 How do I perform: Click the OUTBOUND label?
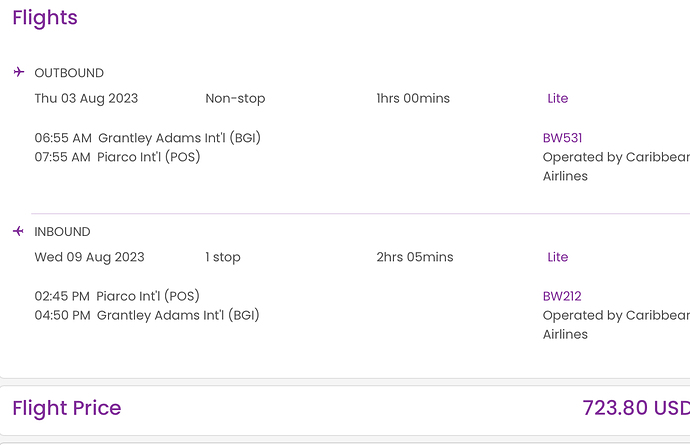point(69,73)
